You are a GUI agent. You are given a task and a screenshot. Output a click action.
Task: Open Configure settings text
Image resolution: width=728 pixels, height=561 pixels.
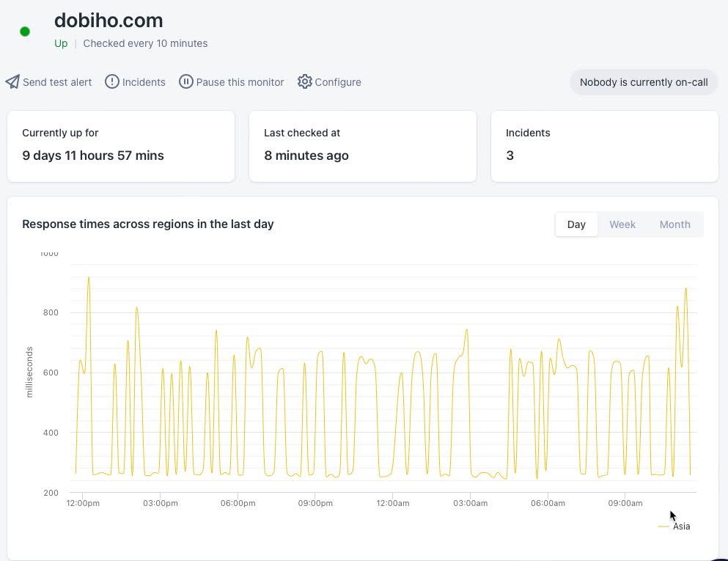click(x=338, y=82)
